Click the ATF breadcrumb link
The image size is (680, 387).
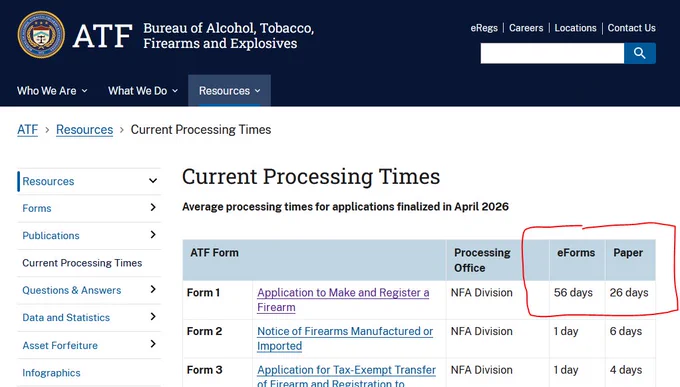27,130
